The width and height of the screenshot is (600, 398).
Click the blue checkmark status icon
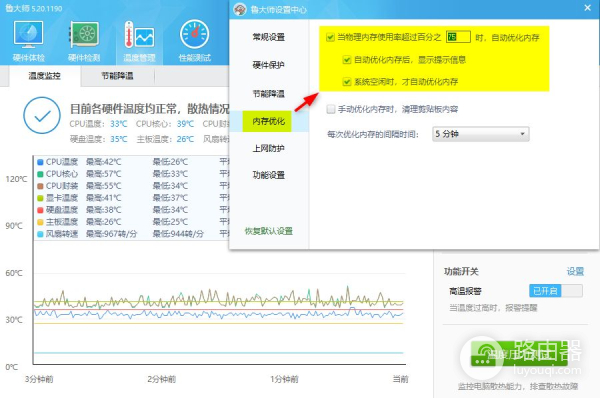pyautogui.click(x=42, y=115)
